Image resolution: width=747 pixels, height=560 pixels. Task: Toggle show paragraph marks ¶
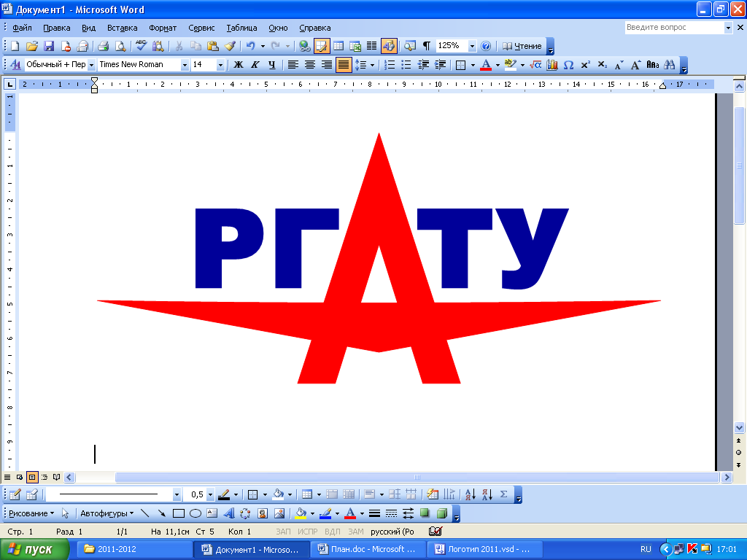tap(427, 46)
